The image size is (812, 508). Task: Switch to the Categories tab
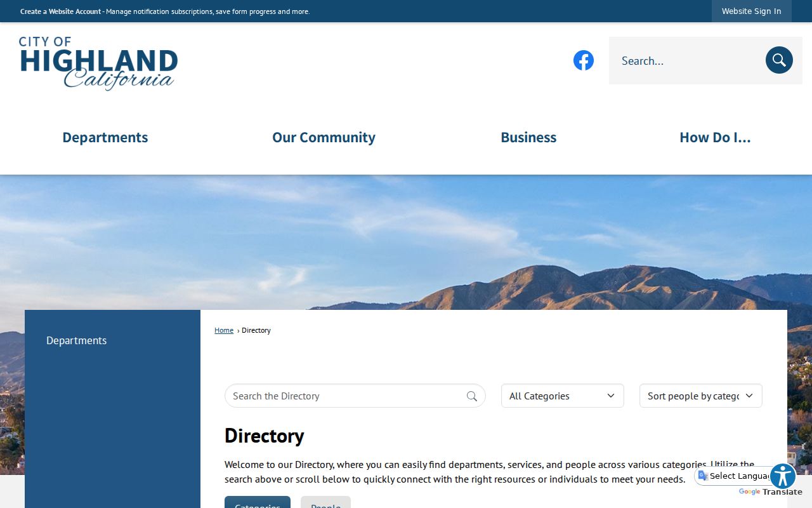pos(258,502)
